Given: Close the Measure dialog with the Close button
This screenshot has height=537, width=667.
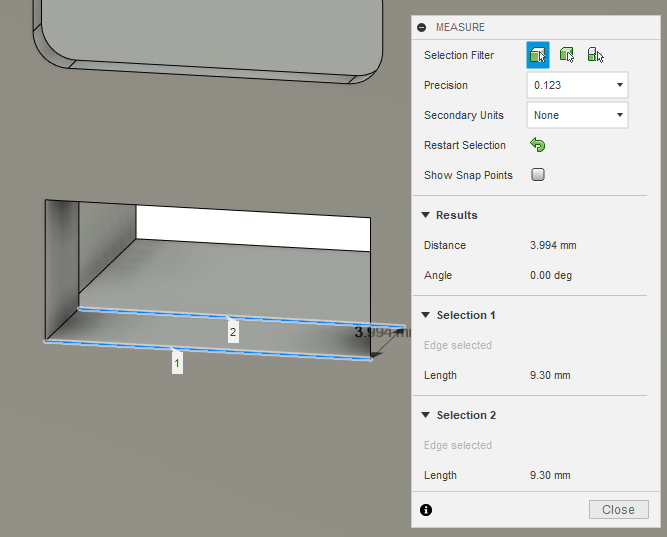Looking at the screenshot, I should click(619, 510).
